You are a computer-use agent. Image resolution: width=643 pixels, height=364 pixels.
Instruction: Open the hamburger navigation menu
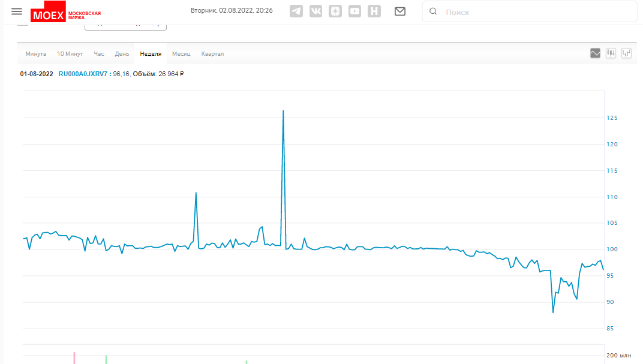[x=17, y=11]
